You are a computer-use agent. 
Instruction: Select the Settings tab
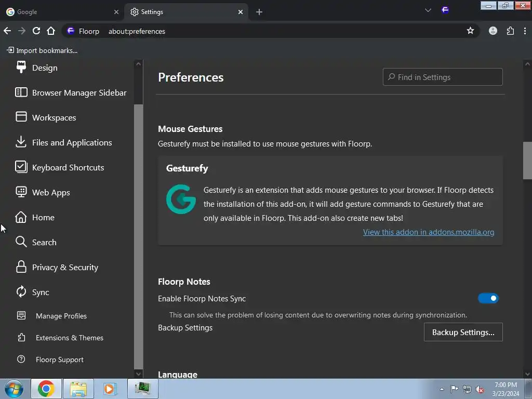click(186, 12)
